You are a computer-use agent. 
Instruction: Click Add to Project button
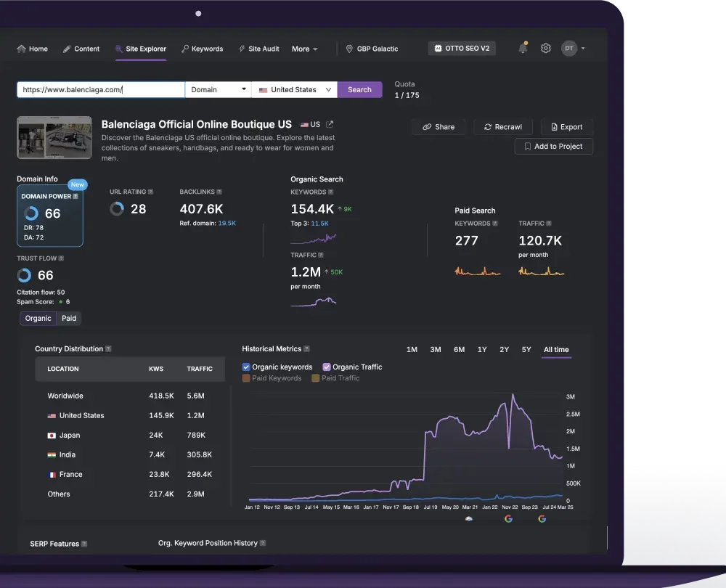(x=554, y=147)
